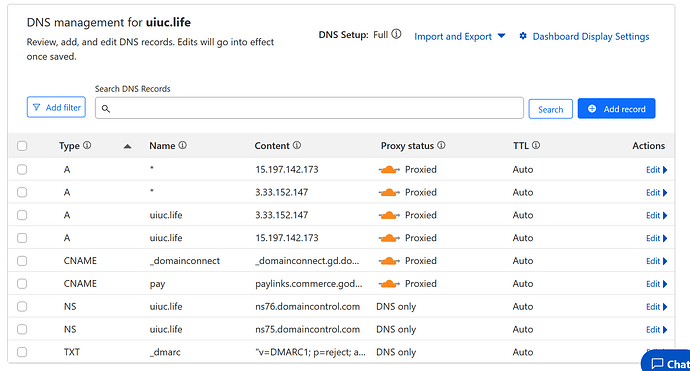Click orange cloud for uiuc.life 3.33.152.147
690x371 pixels.
pyautogui.click(x=389, y=215)
